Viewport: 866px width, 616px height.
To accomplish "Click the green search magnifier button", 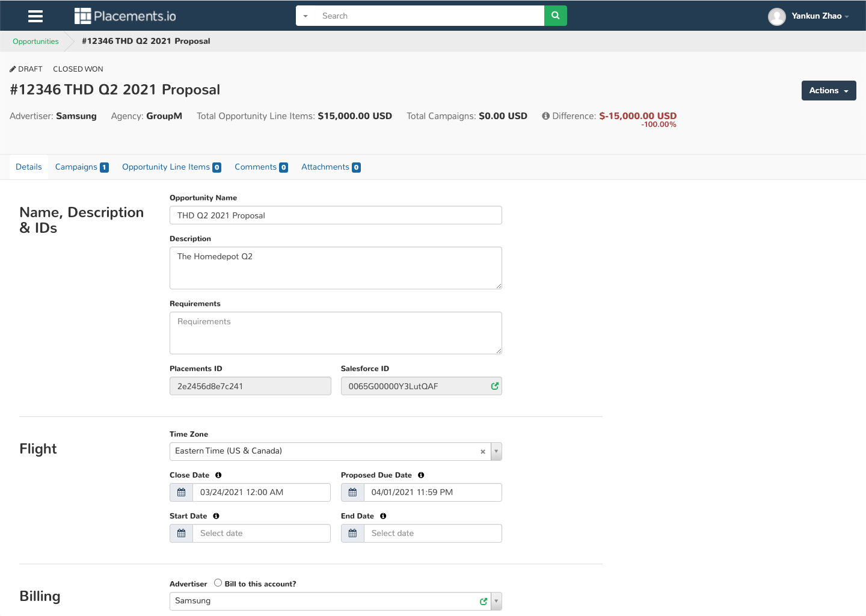I will [555, 16].
